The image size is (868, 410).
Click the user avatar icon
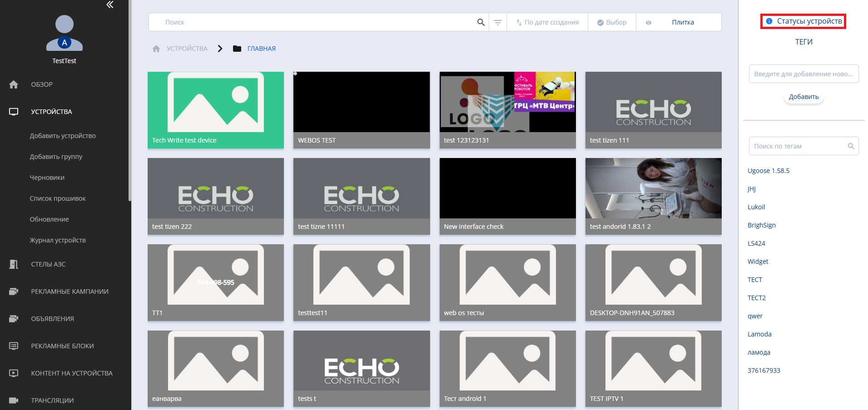64,33
